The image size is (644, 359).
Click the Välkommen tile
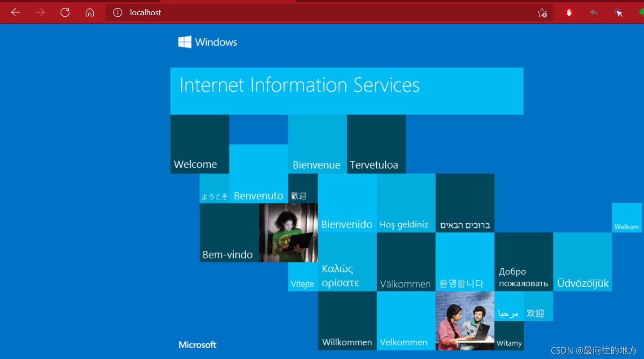pos(406,262)
